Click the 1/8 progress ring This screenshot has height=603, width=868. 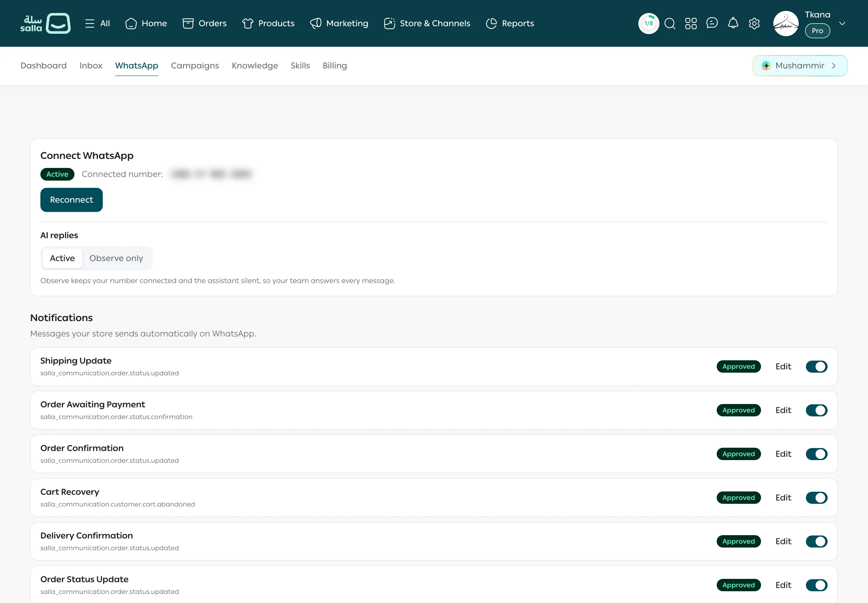point(649,24)
